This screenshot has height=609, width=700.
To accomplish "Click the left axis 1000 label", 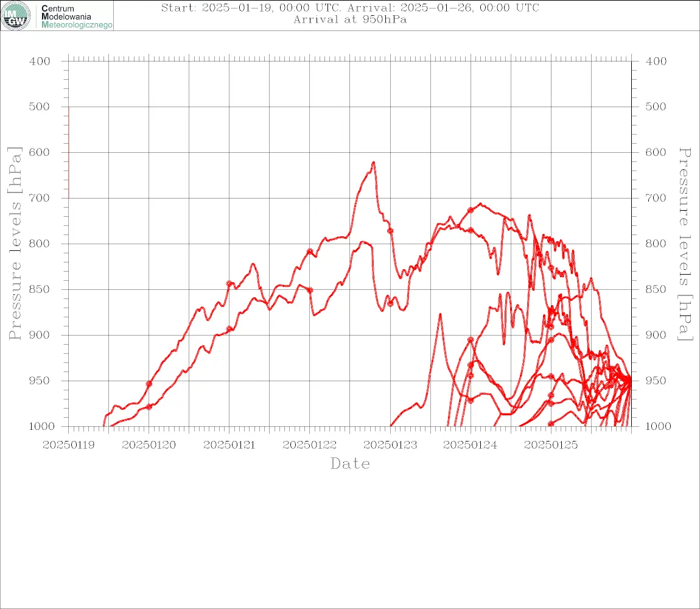I will click(x=42, y=426).
